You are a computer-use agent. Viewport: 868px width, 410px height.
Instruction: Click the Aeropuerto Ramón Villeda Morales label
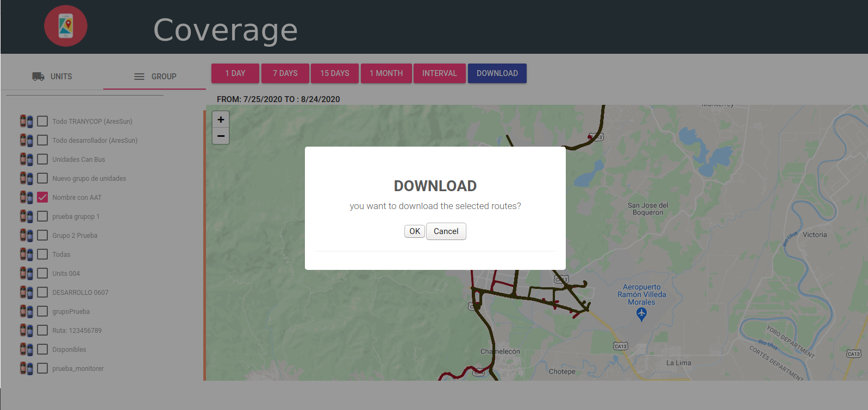642,294
